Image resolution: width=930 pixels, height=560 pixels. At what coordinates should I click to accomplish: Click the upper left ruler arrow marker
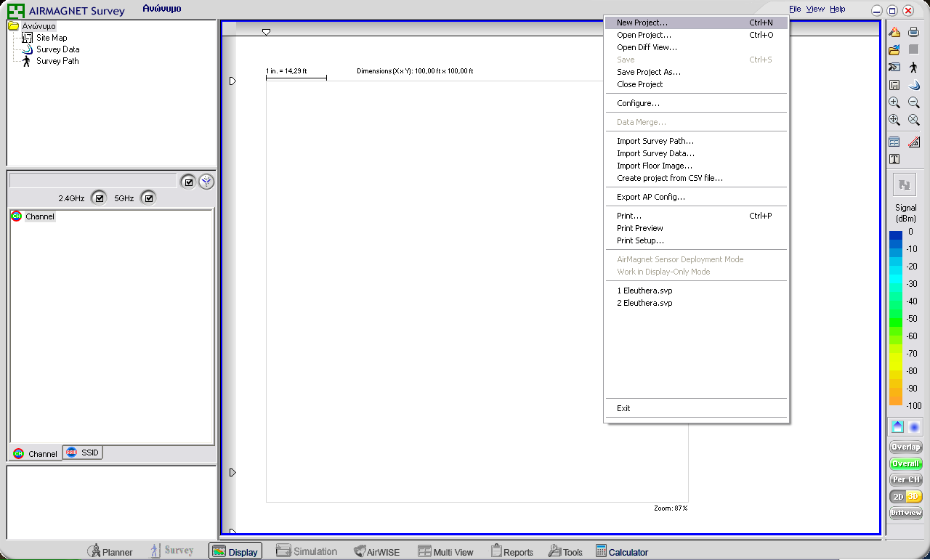(x=232, y=81)
